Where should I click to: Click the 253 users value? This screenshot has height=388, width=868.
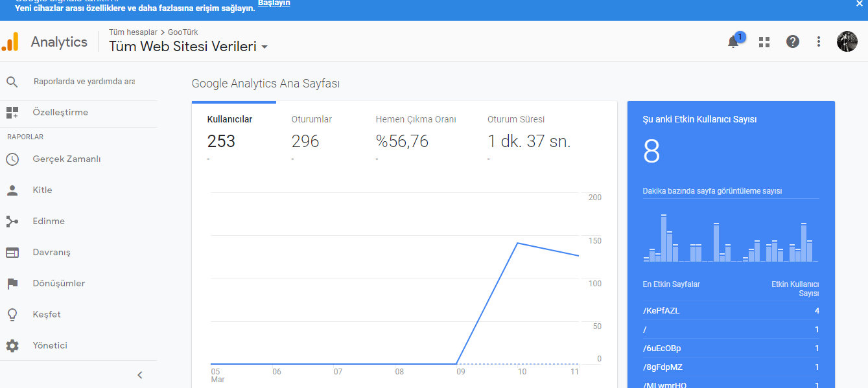[221, 141]
